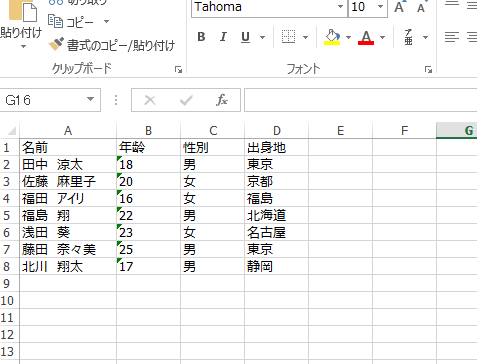This screenshot has width=477, height=364.
Task: Select the cell 浅田 葵
Action: tap(68, 232)
